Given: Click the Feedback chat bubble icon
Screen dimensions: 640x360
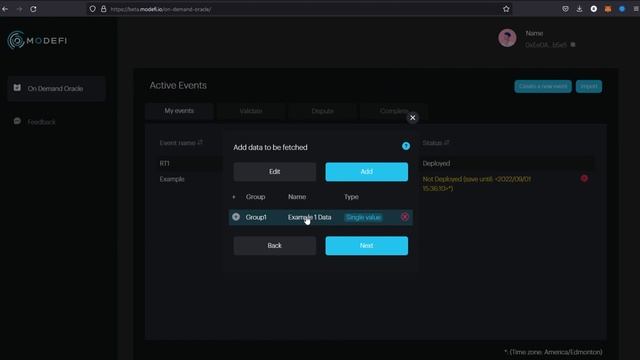Looking at the screenshot, I should 17,121.
